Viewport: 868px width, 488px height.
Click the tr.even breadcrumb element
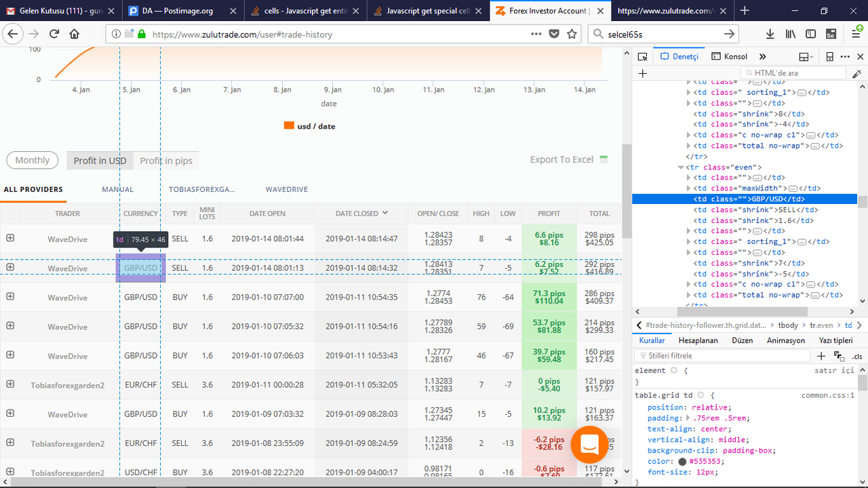(821, 325)
